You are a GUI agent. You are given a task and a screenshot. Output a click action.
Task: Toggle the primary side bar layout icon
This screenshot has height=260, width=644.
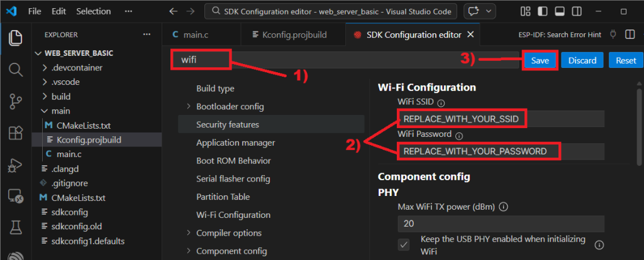pyautogui.click(x=542, y=11)
